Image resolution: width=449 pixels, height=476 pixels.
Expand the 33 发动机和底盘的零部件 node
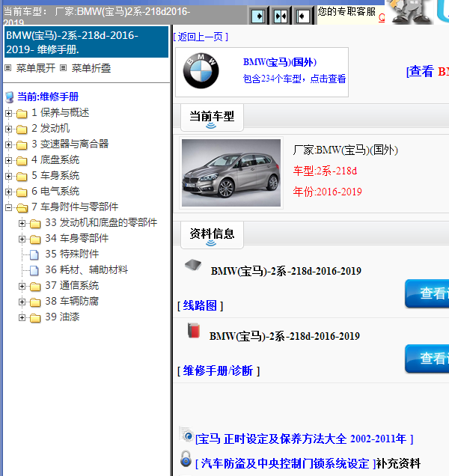22,224
